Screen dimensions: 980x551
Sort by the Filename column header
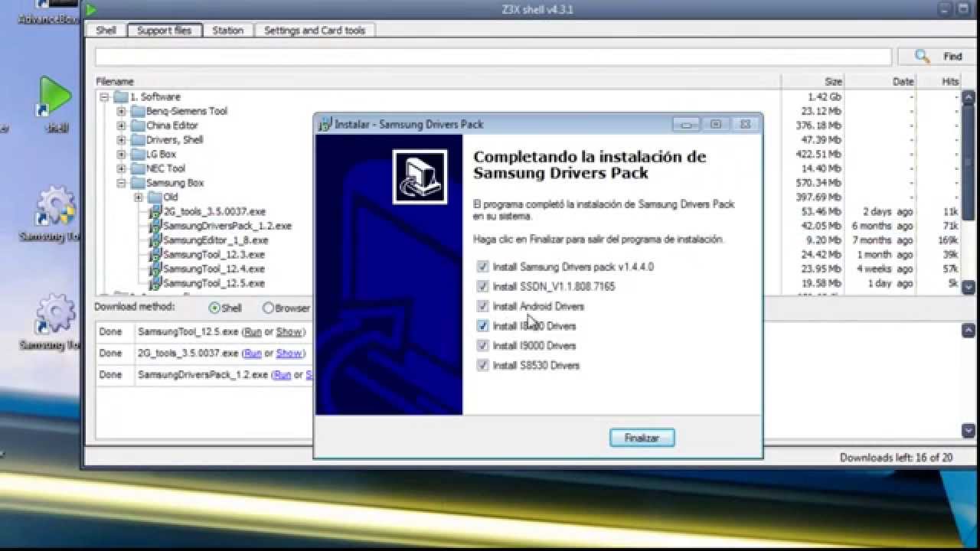point(437,81)
